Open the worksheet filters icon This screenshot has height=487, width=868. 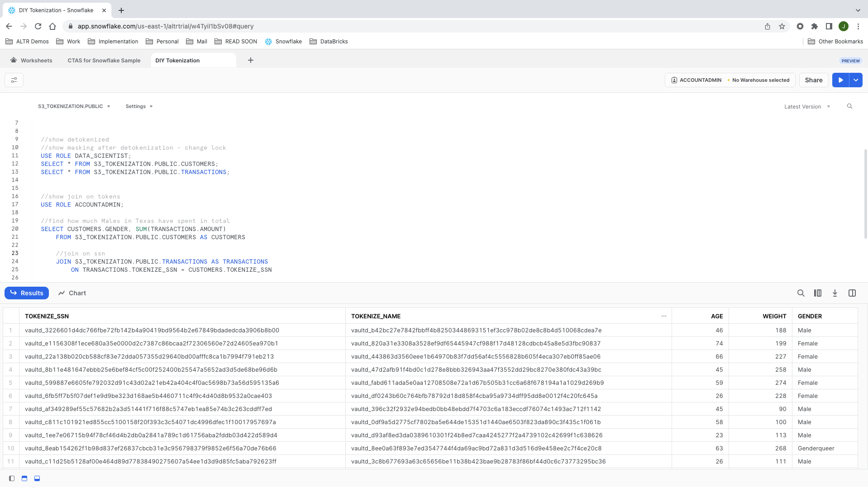coord(14,80)
